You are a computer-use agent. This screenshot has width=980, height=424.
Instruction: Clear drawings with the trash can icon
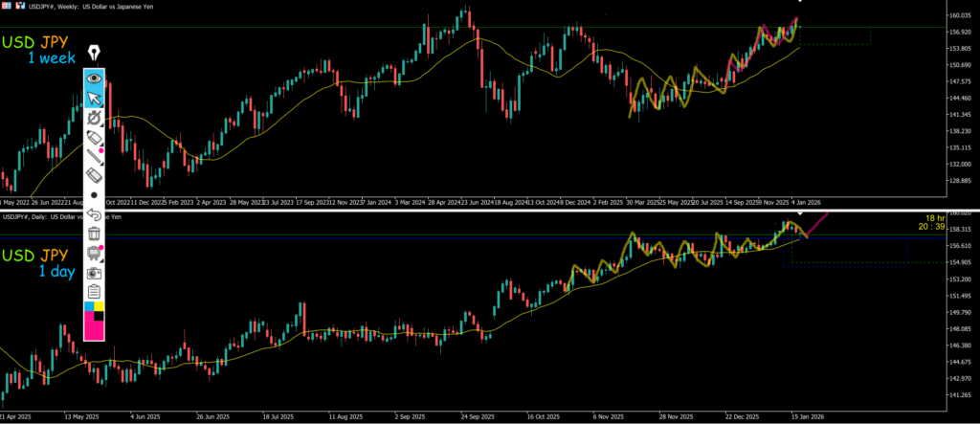[x=94, y=234]
